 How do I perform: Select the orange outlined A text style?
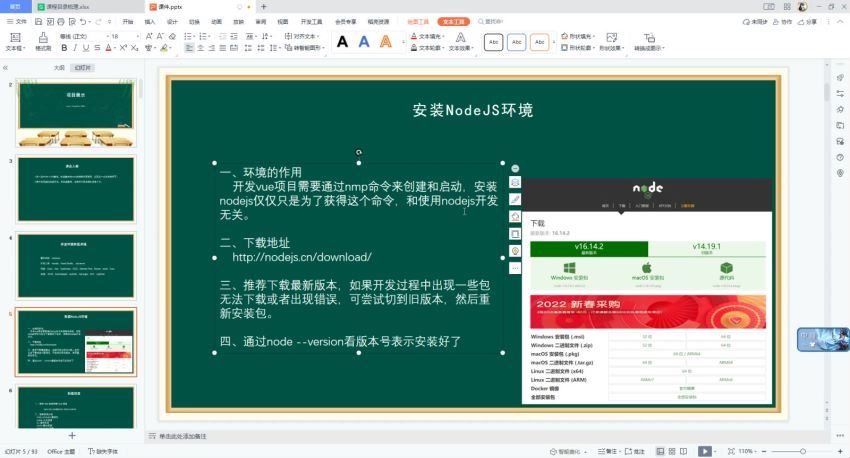pyautogui.click(x=385, y=41)
